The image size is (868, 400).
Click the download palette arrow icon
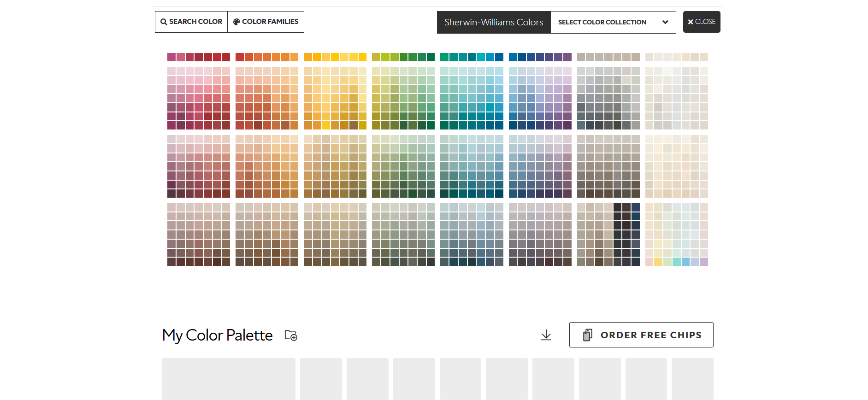(546, 335)
